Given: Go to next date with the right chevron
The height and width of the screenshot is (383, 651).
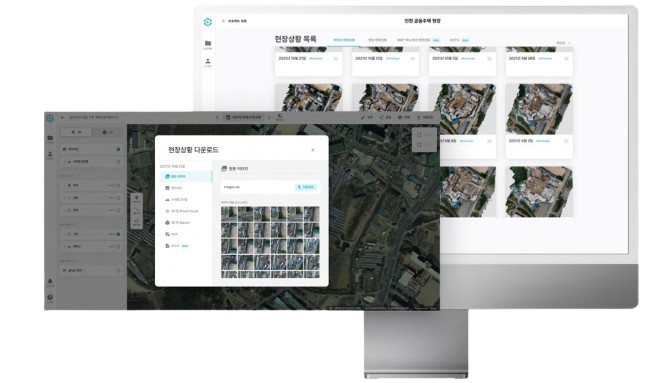Looking at the screenshot, I should pyautogui.click(x=269, y=118).
